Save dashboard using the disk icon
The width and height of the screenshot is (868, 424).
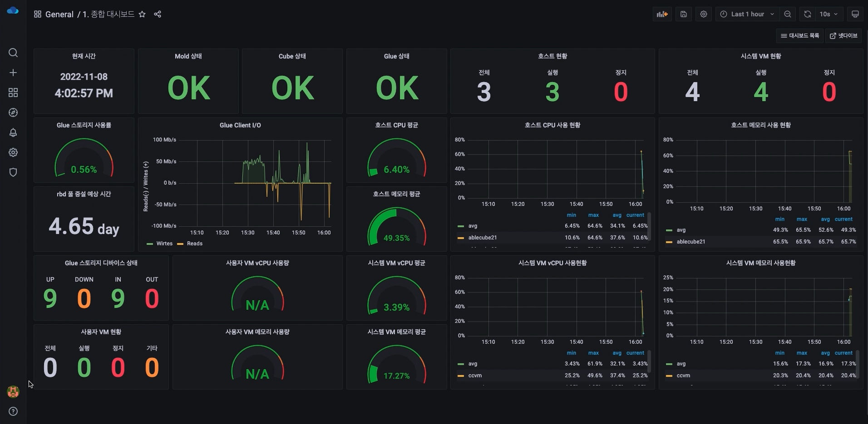coord(683,14)
